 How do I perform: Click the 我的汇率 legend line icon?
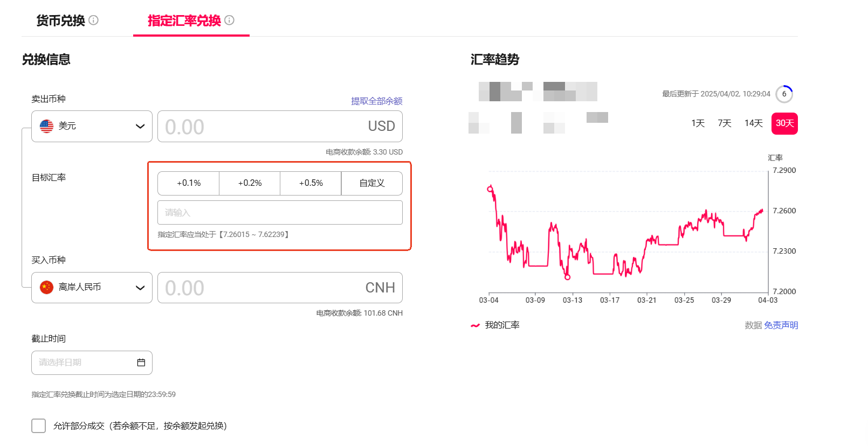tap(475, 325)
